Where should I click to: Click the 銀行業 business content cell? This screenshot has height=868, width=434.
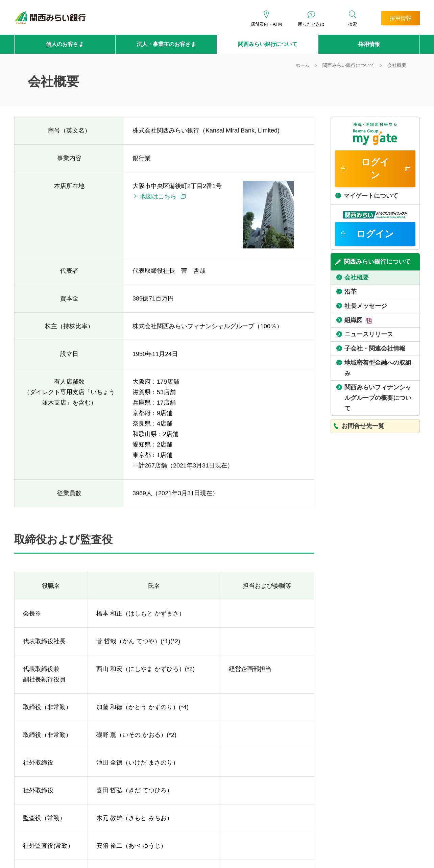(x=219, y=158)
